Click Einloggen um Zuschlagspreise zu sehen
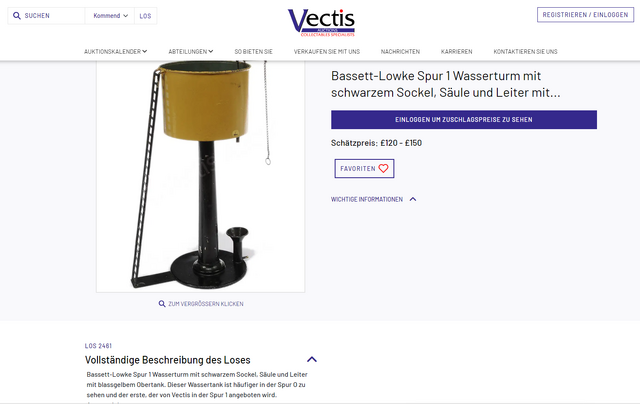640x404 pixels. tap(464, 120)
